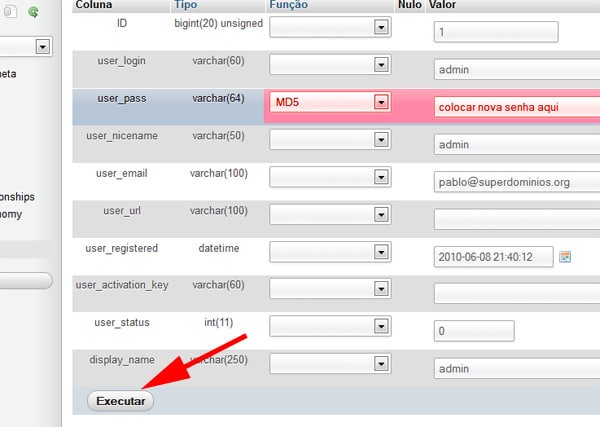The width and height of the screenshot is (600, 427).
Task: Click the user_login value field
Action: [x=515, y=70]
